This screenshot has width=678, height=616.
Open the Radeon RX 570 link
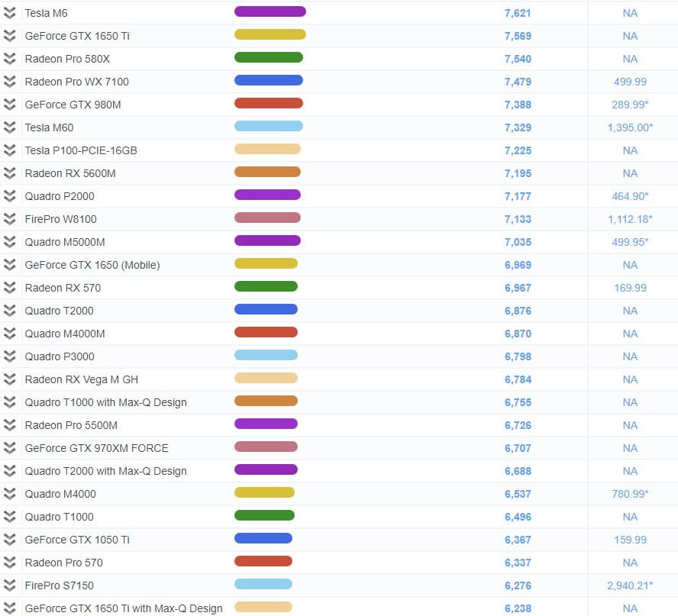(x=63, y=289)
